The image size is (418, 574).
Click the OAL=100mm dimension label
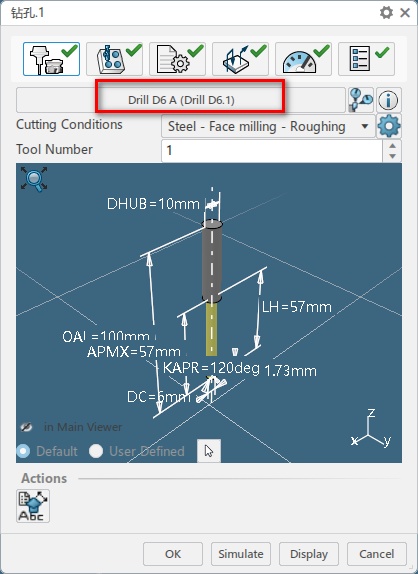pyautogui.click(x=106, y=336)
